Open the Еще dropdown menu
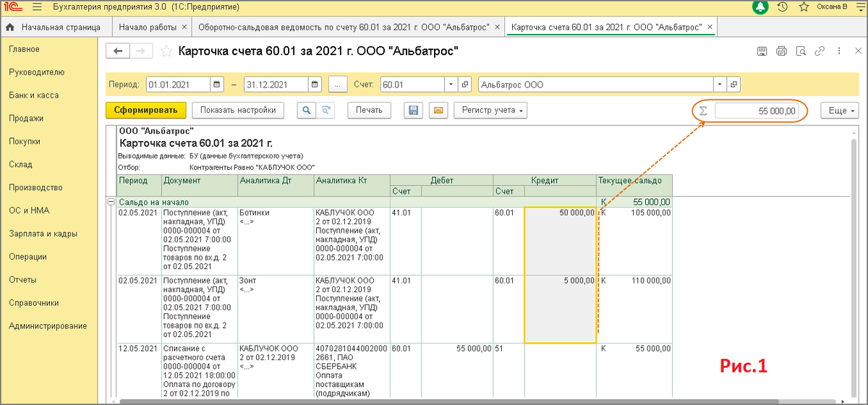The height and width of the screenshot is (405, 868). pyautogui.click(x=841, y=111)
